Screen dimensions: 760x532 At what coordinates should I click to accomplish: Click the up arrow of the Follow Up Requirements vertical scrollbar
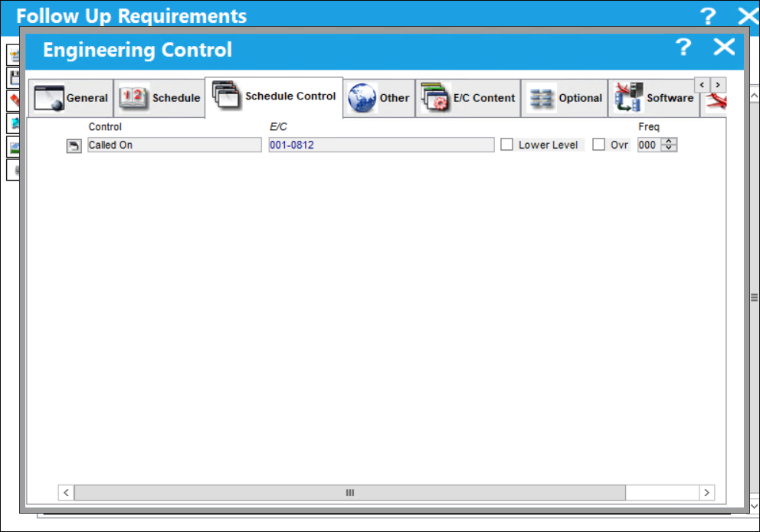pyautogui.click(x=755, y=96)
